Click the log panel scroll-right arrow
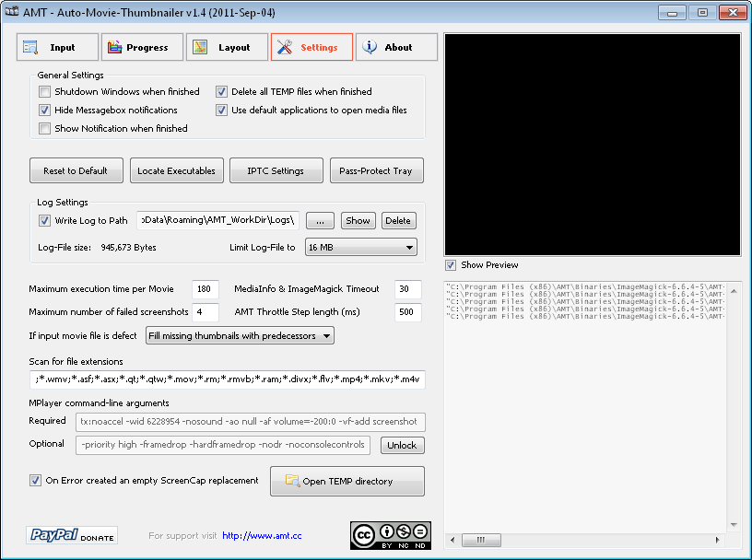 click(718, 540)
